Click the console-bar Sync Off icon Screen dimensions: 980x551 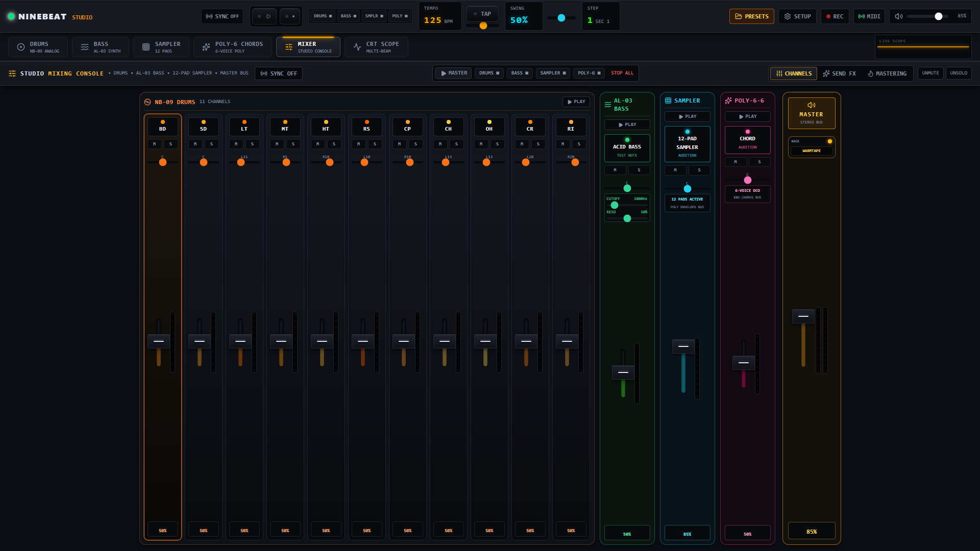coord(264,73)
